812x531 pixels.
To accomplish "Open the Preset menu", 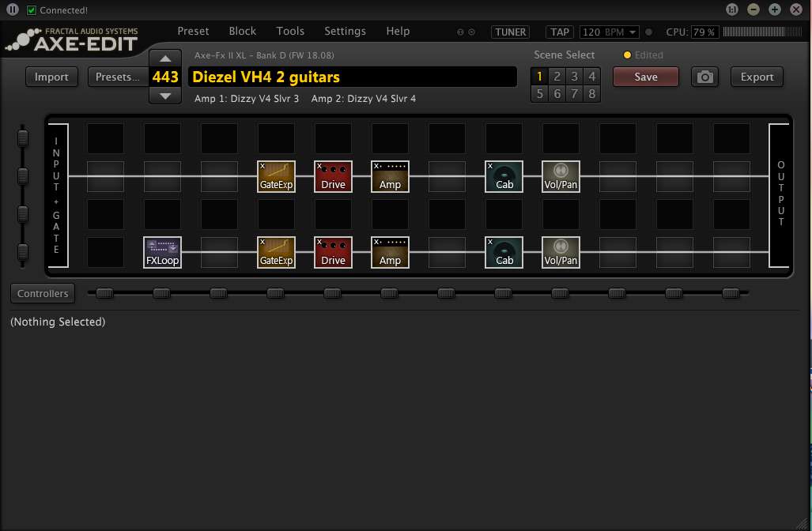I will (193, 31).
